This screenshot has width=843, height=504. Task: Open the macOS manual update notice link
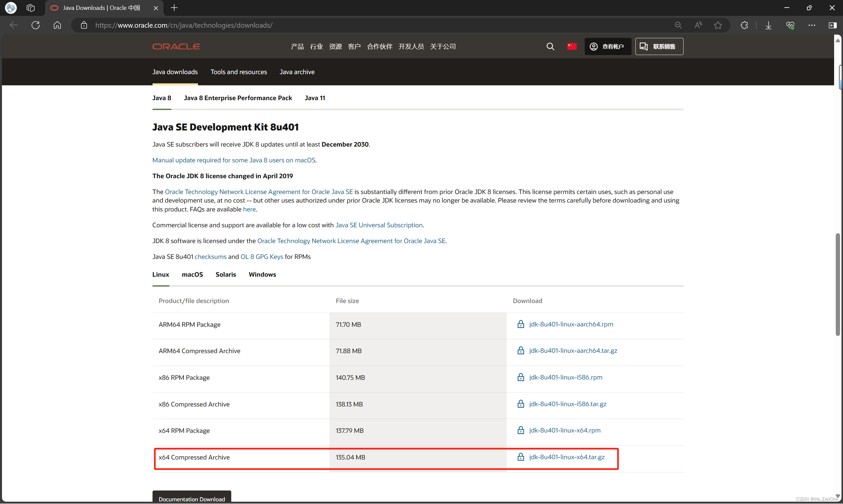(x=234, y=160)
